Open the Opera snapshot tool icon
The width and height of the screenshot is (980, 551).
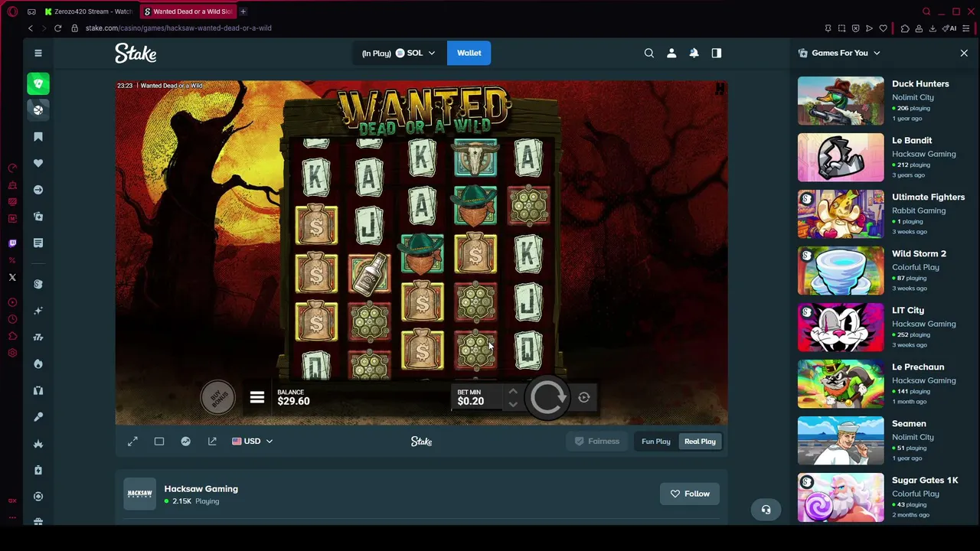[x=841, y=28]
